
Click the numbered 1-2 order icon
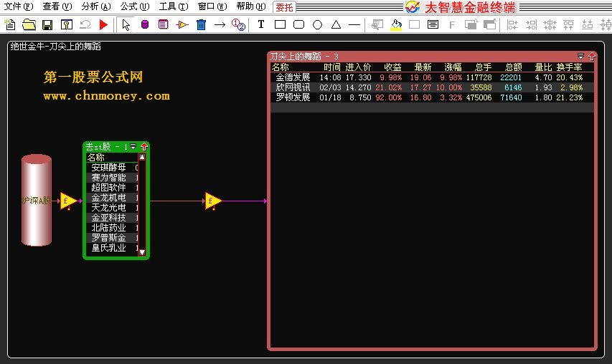[x=238, y=25]
